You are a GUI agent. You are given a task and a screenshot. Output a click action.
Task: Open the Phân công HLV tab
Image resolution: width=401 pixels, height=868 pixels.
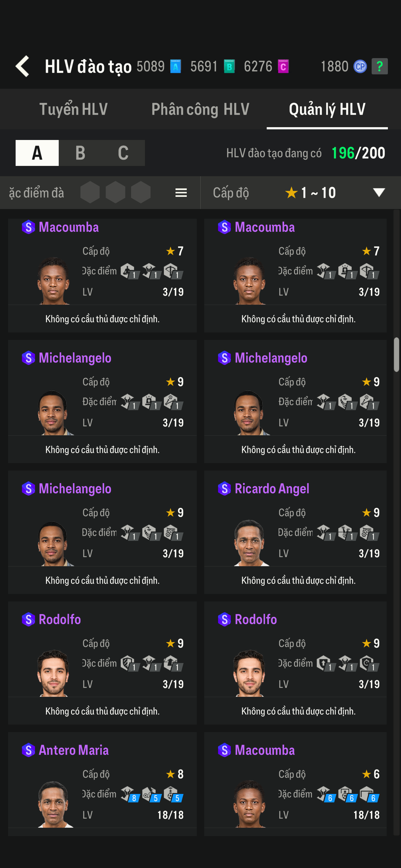point(200,109)
